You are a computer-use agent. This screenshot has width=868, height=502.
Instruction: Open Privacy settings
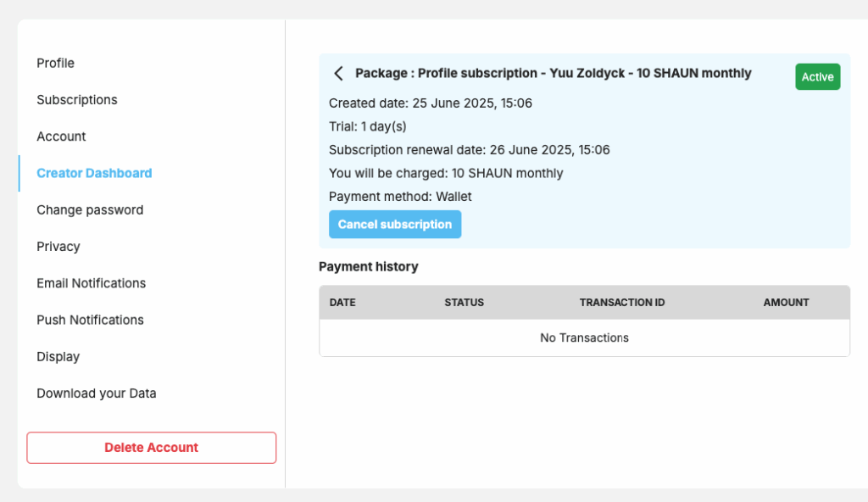[x=58, y=247]
